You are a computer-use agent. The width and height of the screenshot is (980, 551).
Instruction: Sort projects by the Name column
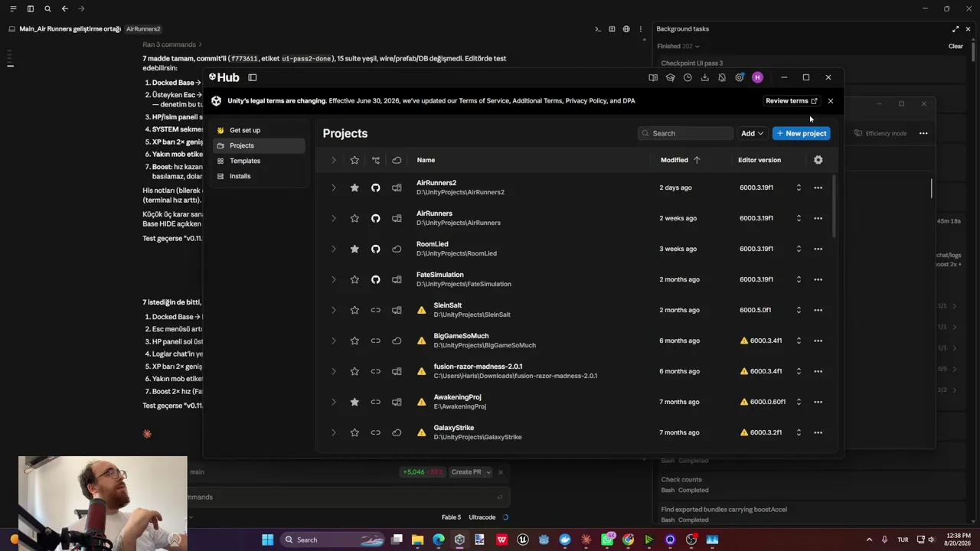(426, 160)
